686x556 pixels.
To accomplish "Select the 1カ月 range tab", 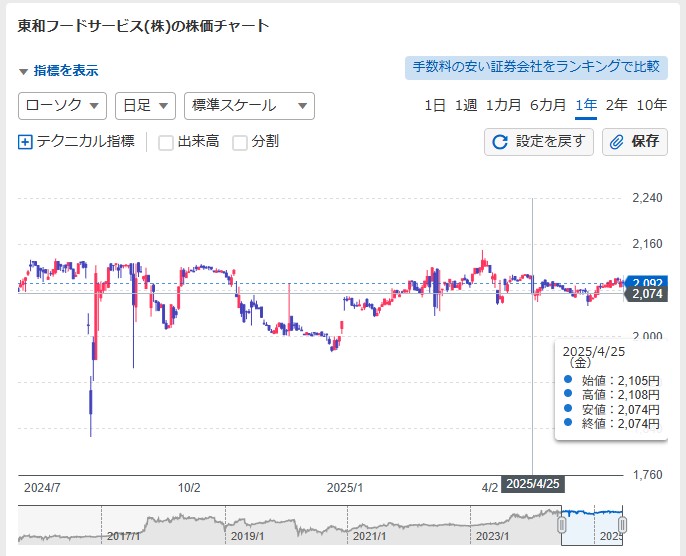I will 504,105.
